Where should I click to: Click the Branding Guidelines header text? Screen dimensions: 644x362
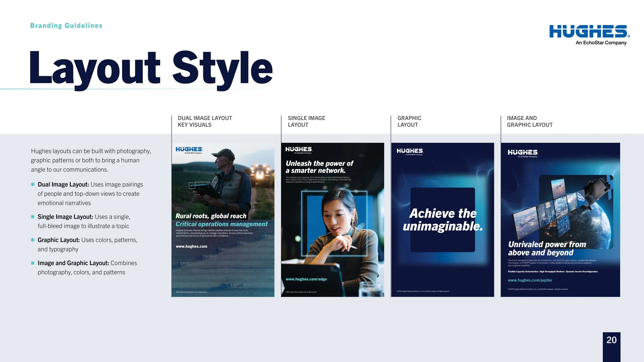pyautogui.click(x=66, y=26)
